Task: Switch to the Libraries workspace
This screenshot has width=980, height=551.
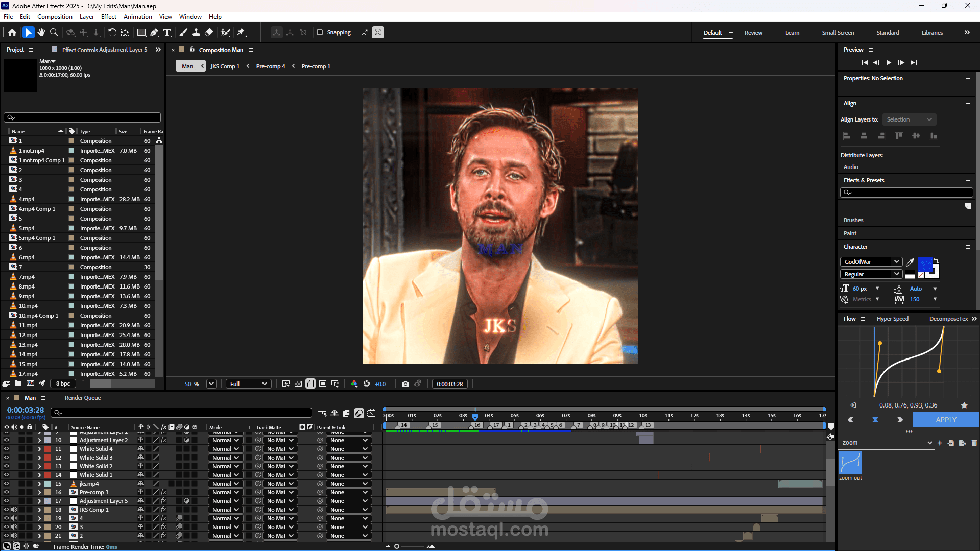Action: pos(932,33)
